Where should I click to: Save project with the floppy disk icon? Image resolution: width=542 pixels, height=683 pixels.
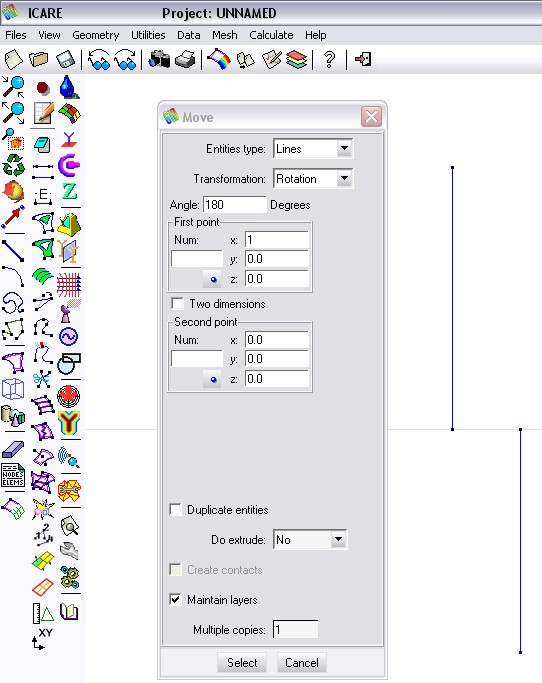(x=66, y=60)
